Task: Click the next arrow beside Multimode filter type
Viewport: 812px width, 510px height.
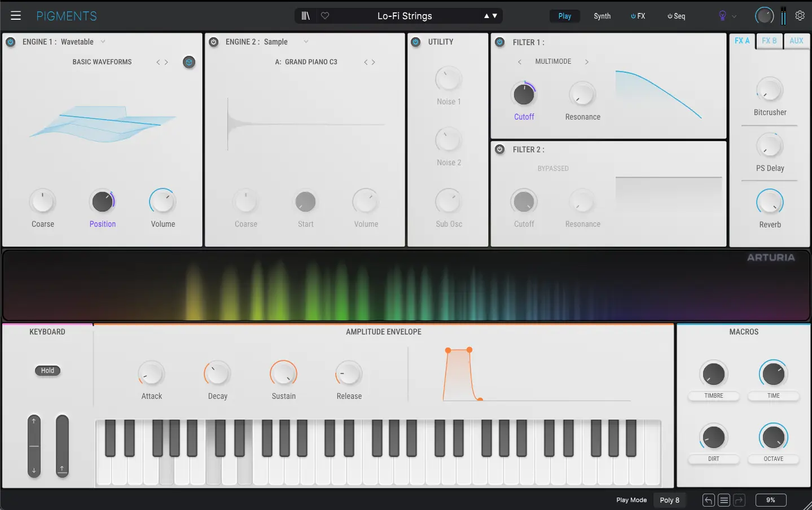Action: 586,61
